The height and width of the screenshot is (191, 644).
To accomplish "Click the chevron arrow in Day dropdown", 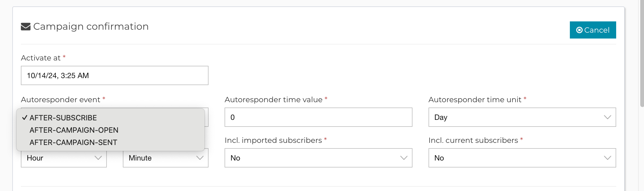I will point(607,117).
